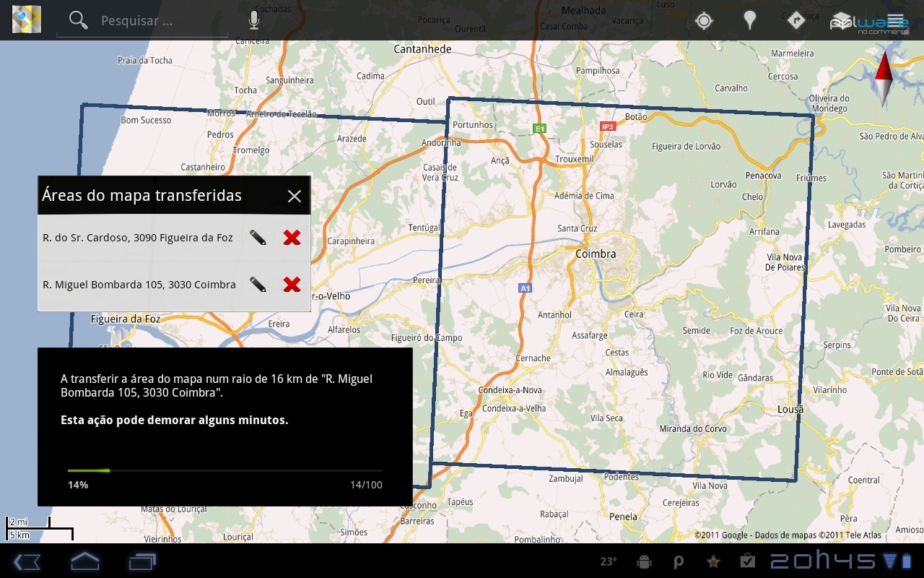924x578 pixels.
Task: Open the overflow menu icon
Action: 896,20
